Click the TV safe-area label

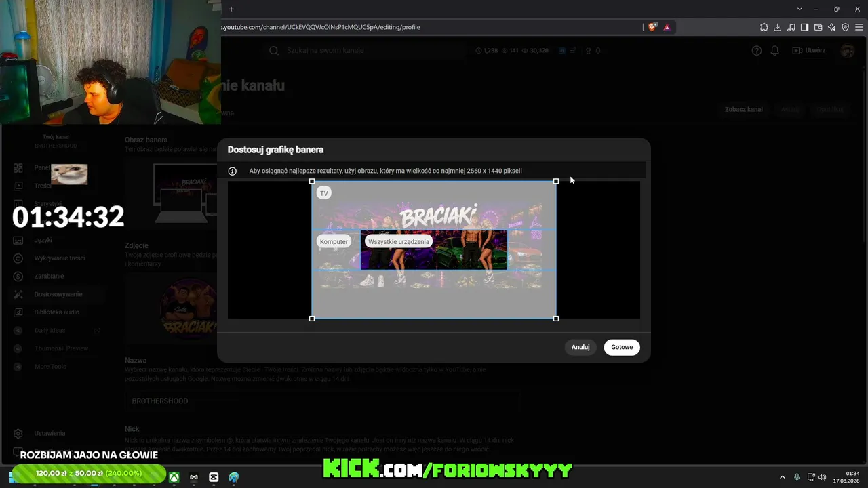point(324,193)
